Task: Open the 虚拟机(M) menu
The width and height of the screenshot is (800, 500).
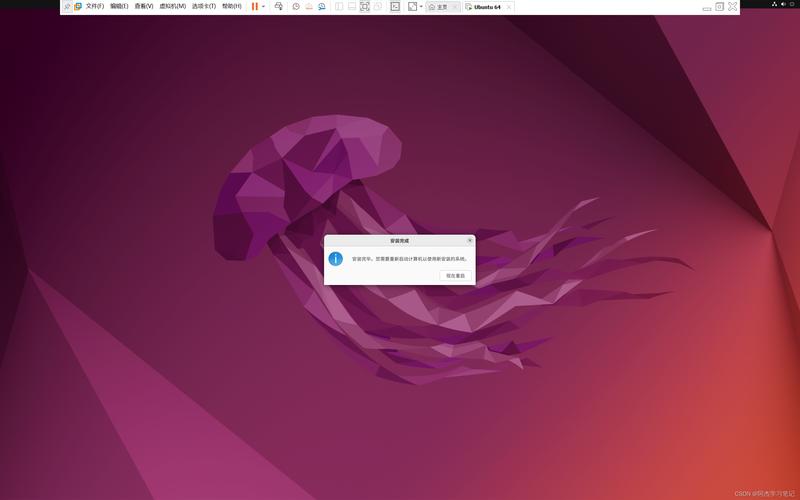Action: 172,7
